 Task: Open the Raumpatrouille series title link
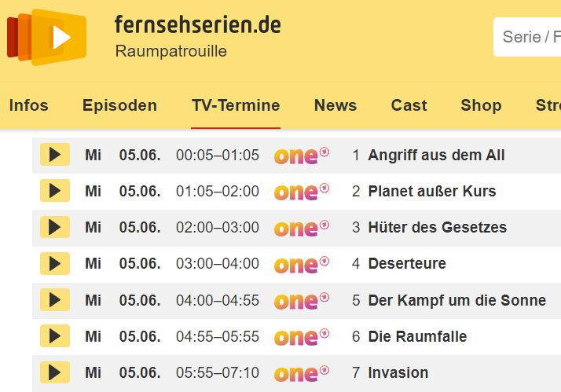click(170, 52)
